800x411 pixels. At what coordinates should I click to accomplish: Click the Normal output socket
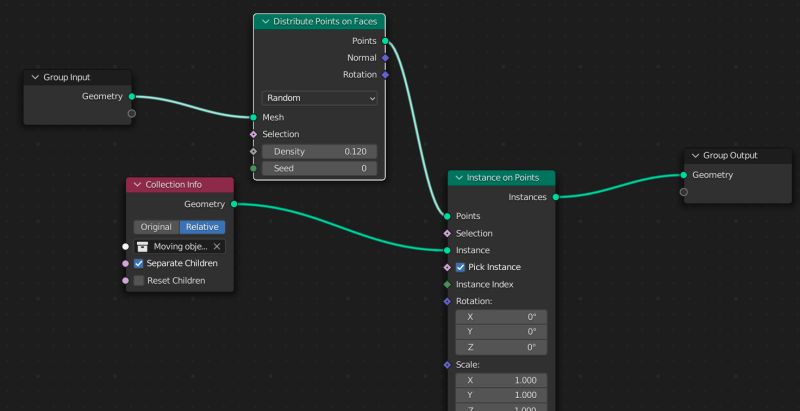click(x=385, y=58)
